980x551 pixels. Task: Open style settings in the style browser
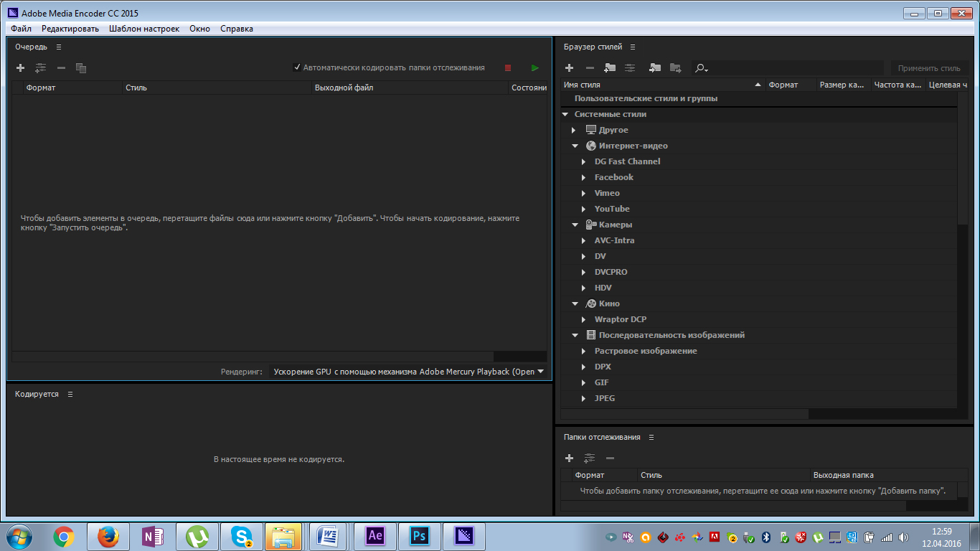[630, 68]
